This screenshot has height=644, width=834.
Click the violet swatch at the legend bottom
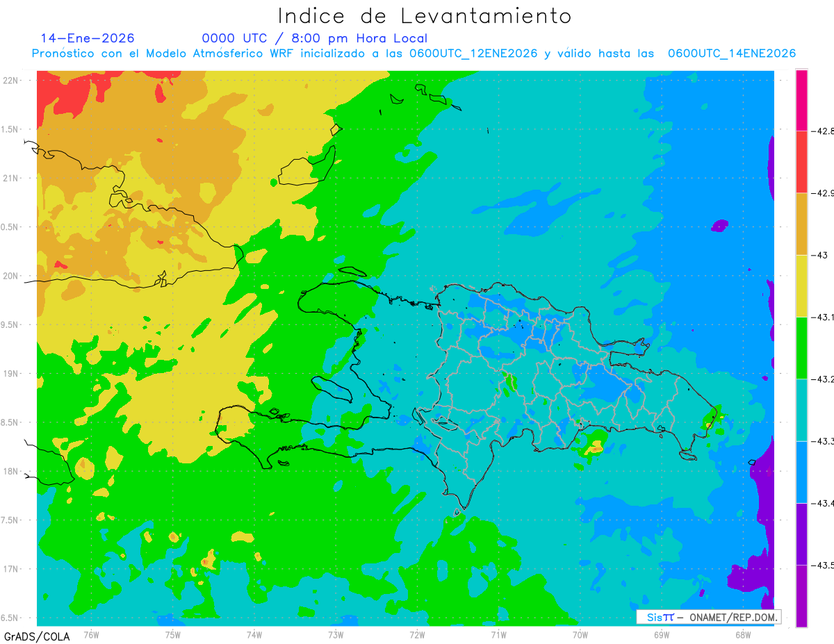coord(801,595)
